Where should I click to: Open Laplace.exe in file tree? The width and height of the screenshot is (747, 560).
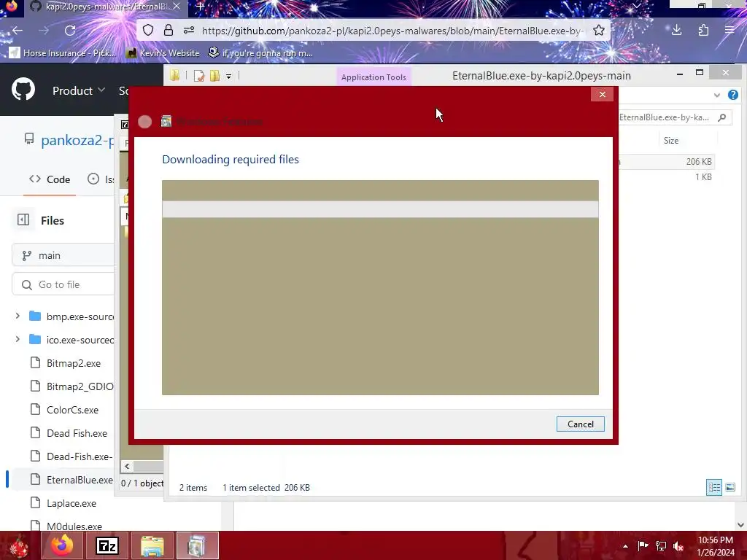pyautogui.click(x=63, y=503)
